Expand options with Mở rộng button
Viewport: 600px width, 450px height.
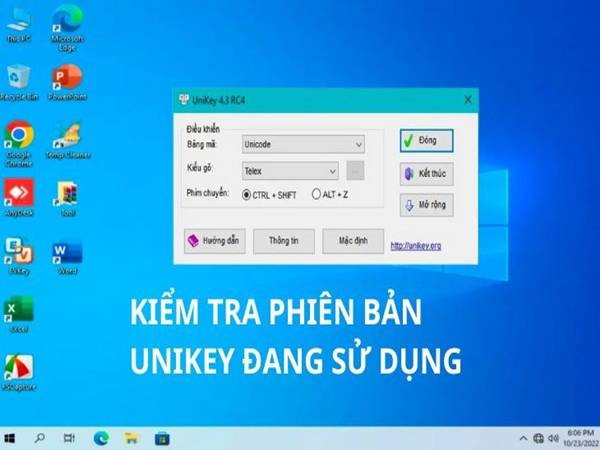427,205
